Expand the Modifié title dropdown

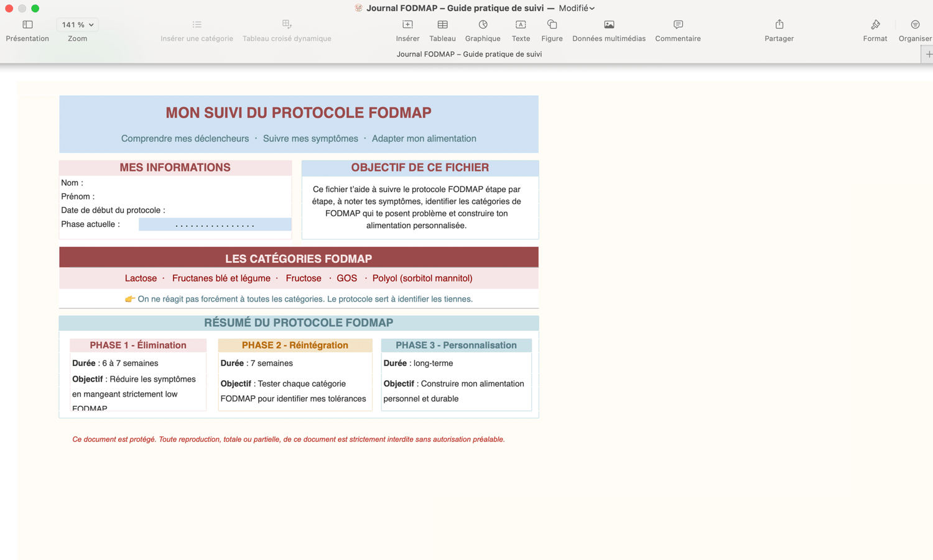point(577,8)
